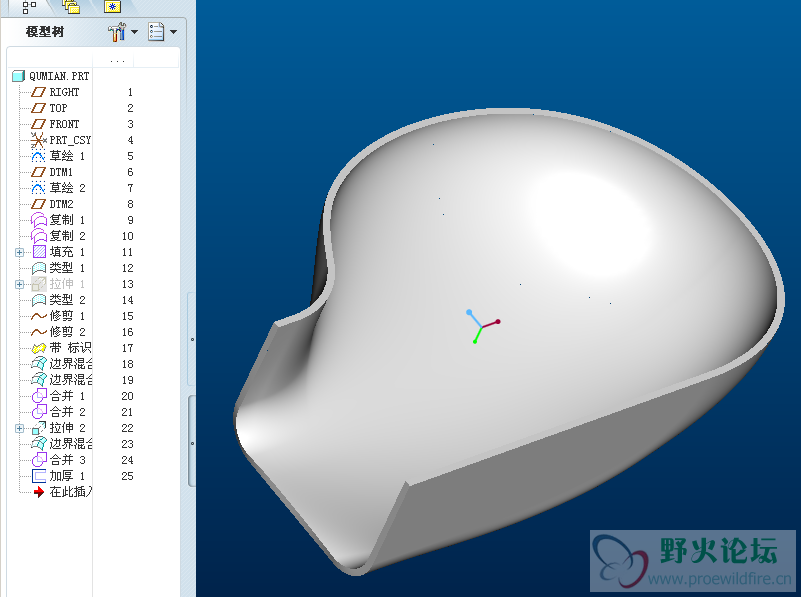Select the 类型 1 style feature icon
The image size is (801, 597).
pyautogui.click(x=39, y=268)
